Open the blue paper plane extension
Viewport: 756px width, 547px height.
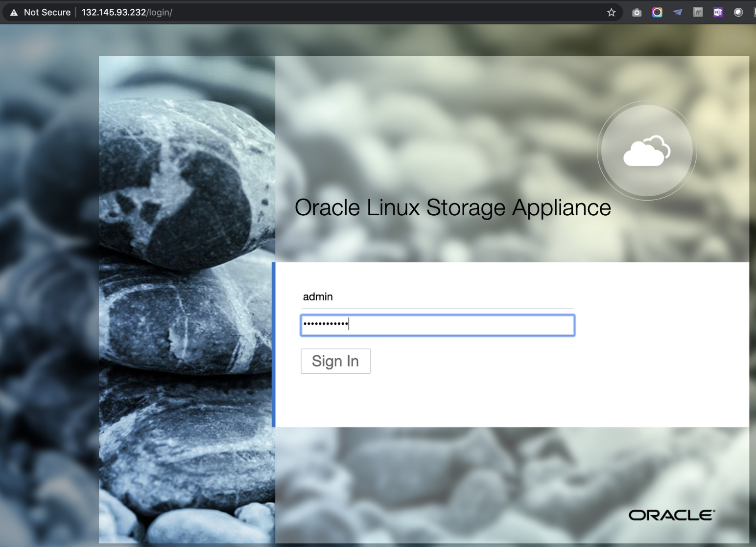[678, 12]
